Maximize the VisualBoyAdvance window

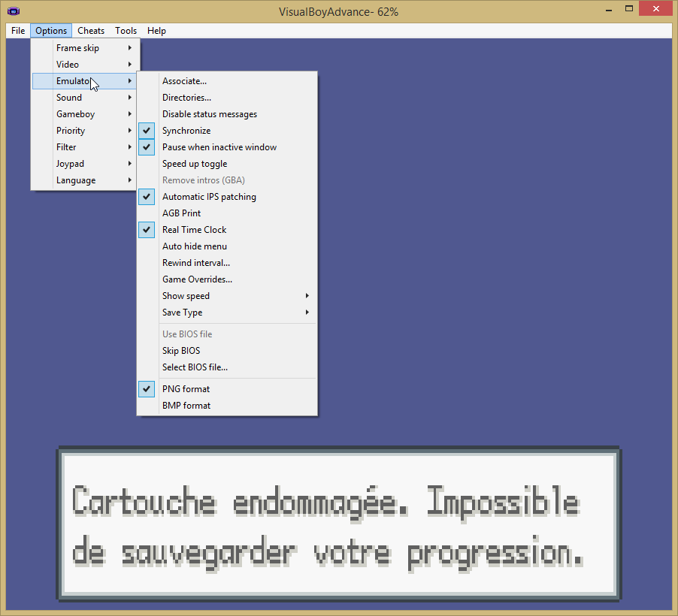coord(628,9)
